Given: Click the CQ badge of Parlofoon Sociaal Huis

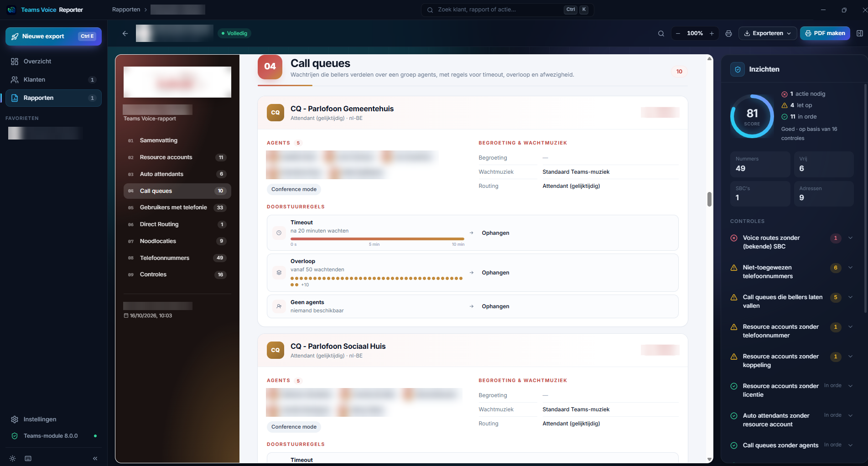Looking at the screenshot, I should coord(275,350).
